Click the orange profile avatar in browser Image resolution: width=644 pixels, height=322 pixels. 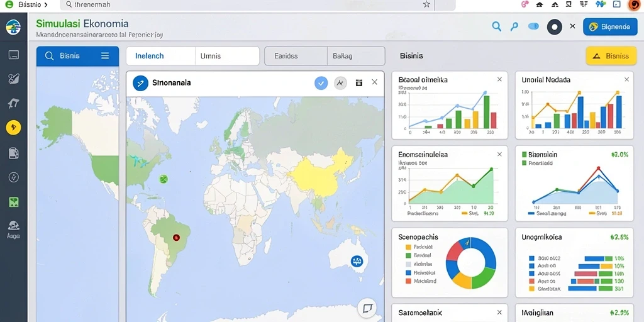[x=634, y=4]
